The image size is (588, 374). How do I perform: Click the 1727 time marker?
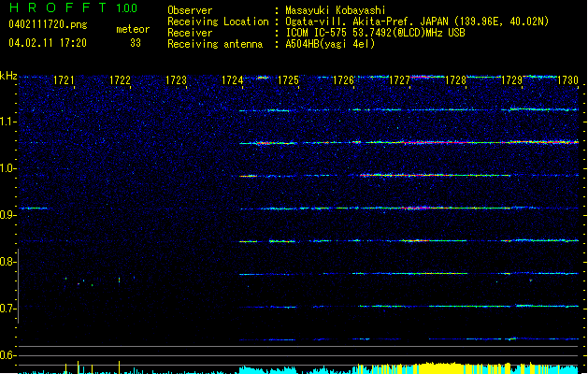click(x=400, y=81)
